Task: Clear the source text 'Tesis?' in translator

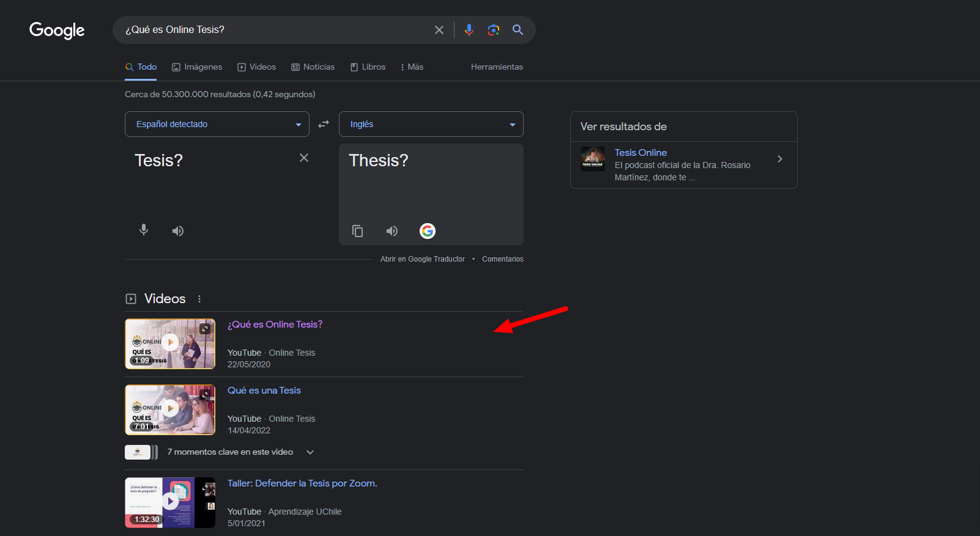Action: pyautogui.click(x=304, y=158)
